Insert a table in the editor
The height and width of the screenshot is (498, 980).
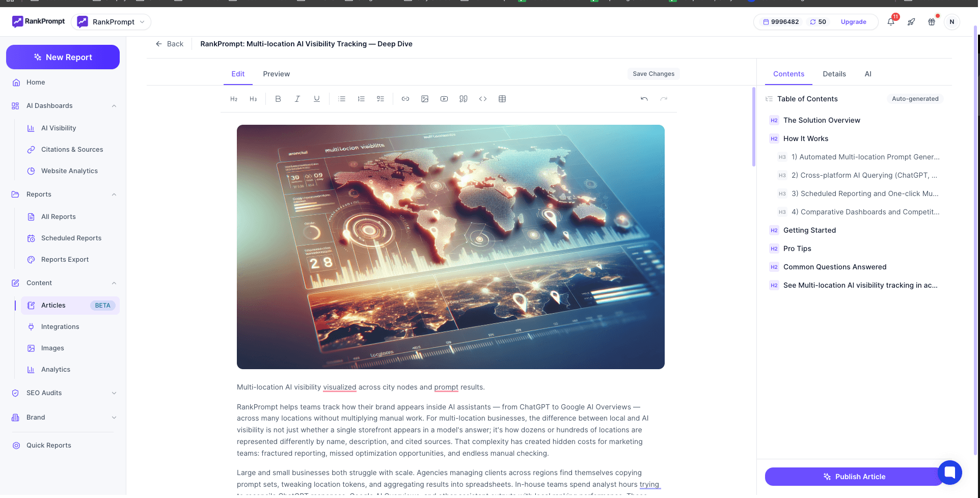(502, 99)
